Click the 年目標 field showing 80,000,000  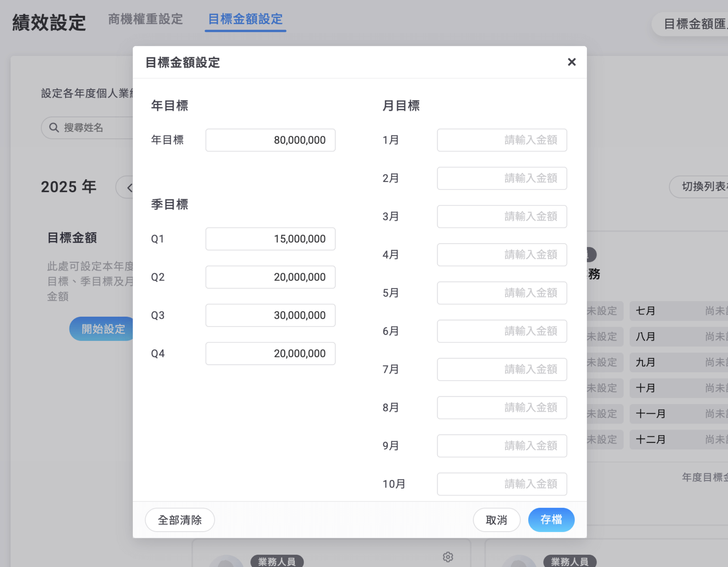pyautogui.click(x=270, y=140)
